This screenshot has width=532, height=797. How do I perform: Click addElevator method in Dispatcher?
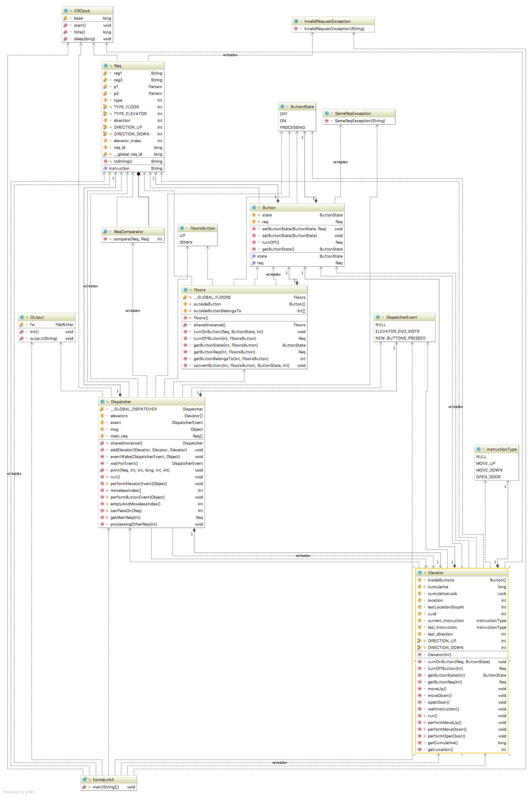(152, 450)
